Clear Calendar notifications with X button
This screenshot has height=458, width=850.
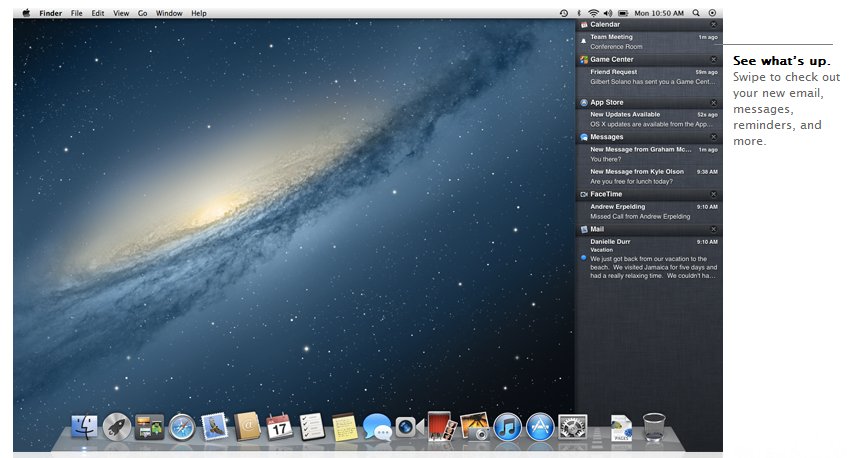point(713,24)
